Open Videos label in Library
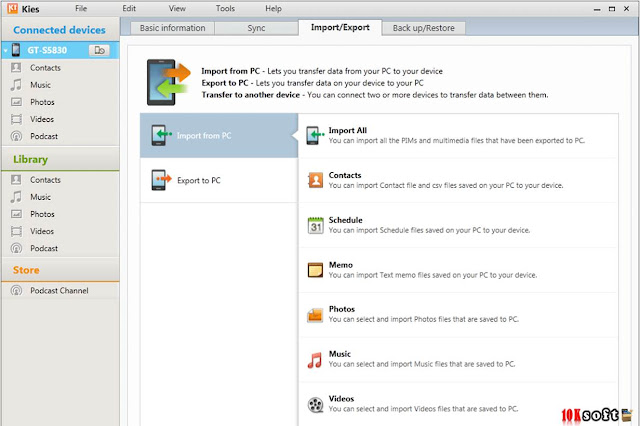Image resolution: width=640 pixels, height=426 pixels. pyautogui.click(x=42, y=231)
